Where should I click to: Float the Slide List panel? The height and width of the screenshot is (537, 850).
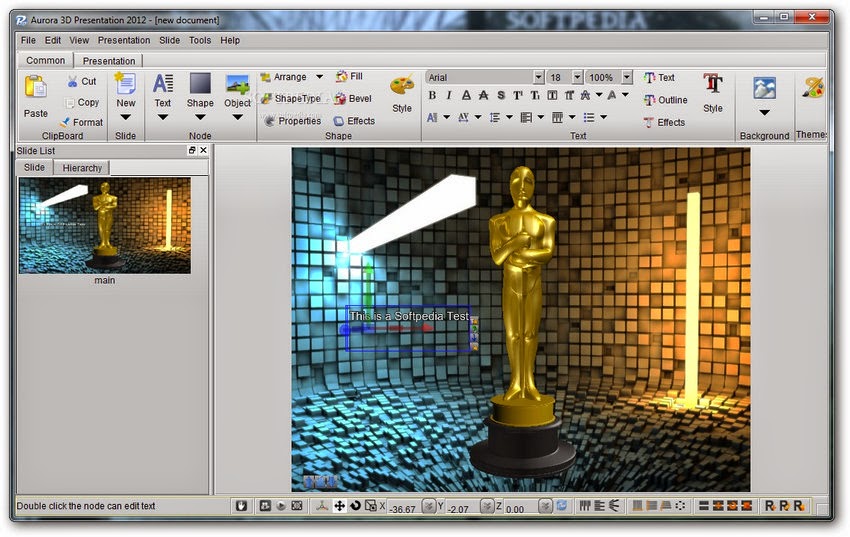click(192, 150)
